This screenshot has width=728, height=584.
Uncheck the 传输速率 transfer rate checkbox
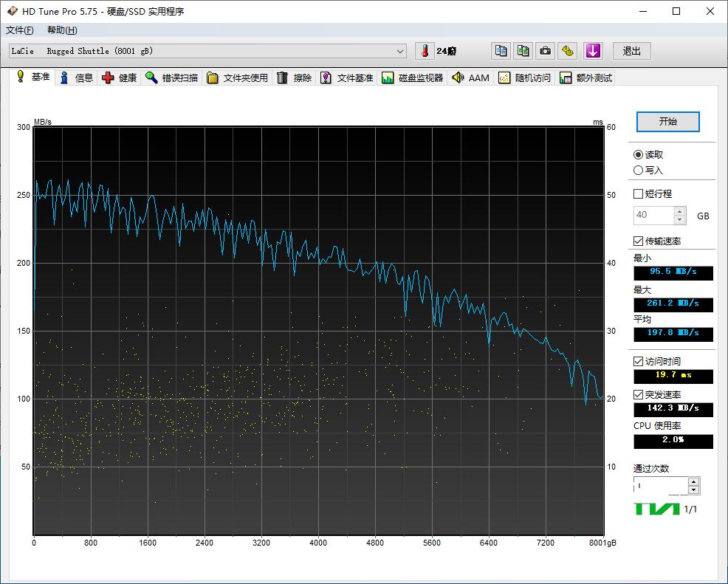[639, 241]
